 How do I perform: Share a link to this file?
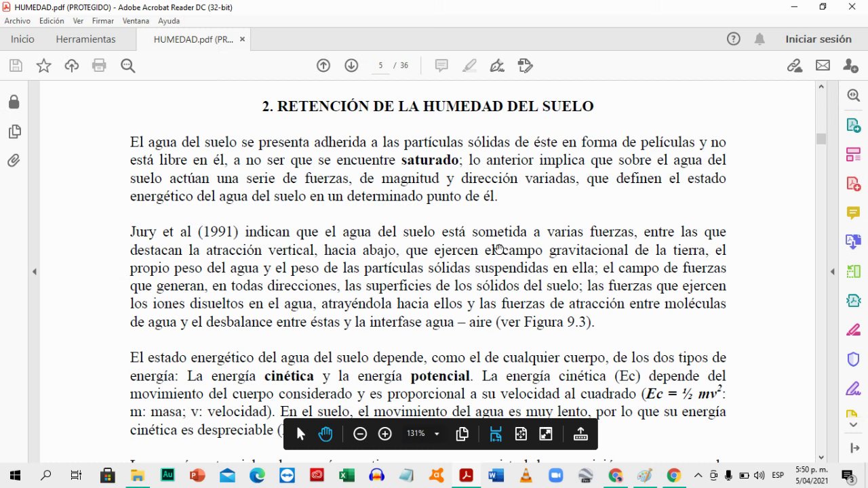[x=795, y=66]
